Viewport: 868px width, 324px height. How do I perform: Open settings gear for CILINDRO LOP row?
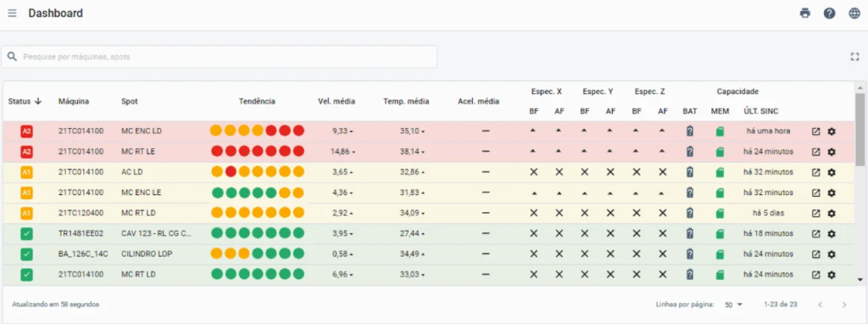pyautogui.click(x=831, y=254)
